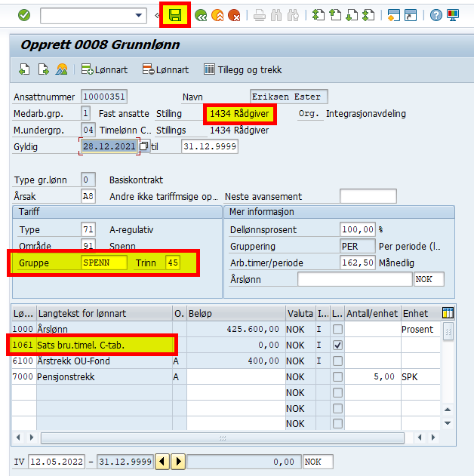Click the green Back arrow icon

point(201,15)
